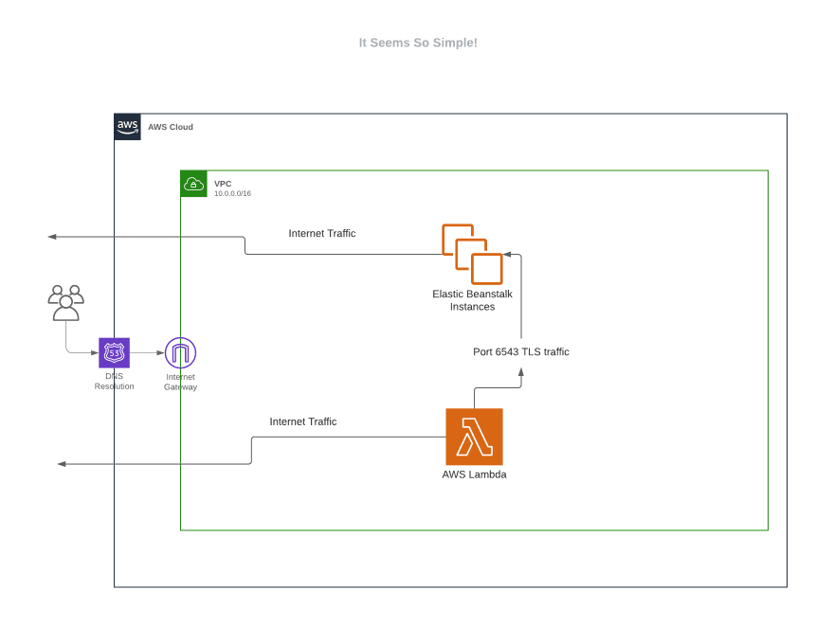Click the "10.0.0.0/16" CIDR text
The image size is (834, 644).
pyautogui.click(x=232, y=193)
